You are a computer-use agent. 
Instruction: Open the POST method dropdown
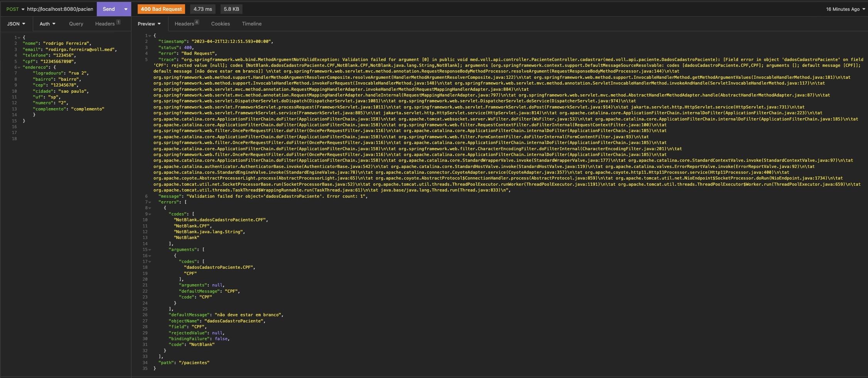pyautogui.click(x=15, y=9)
